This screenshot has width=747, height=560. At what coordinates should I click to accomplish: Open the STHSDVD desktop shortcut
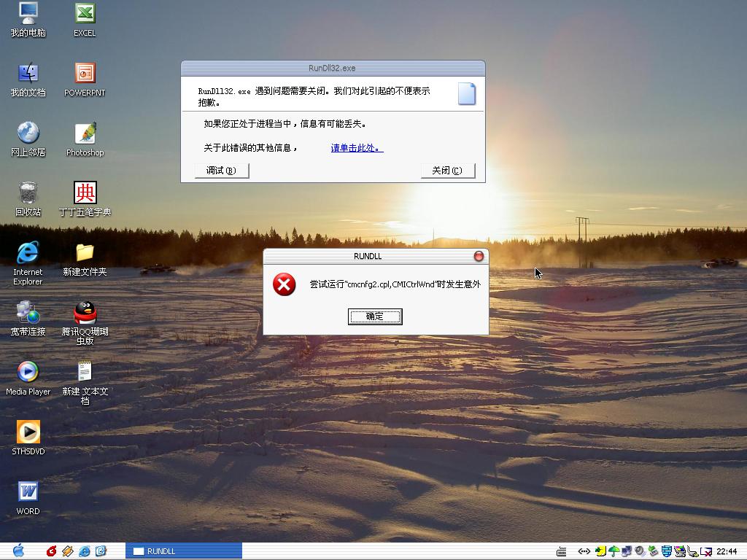[x=28, y=438]
